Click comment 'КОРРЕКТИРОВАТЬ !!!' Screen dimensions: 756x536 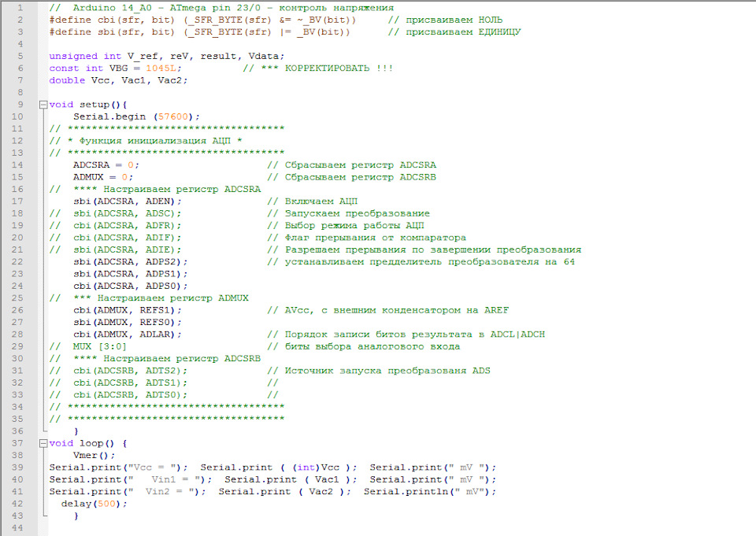pos(318,68)
